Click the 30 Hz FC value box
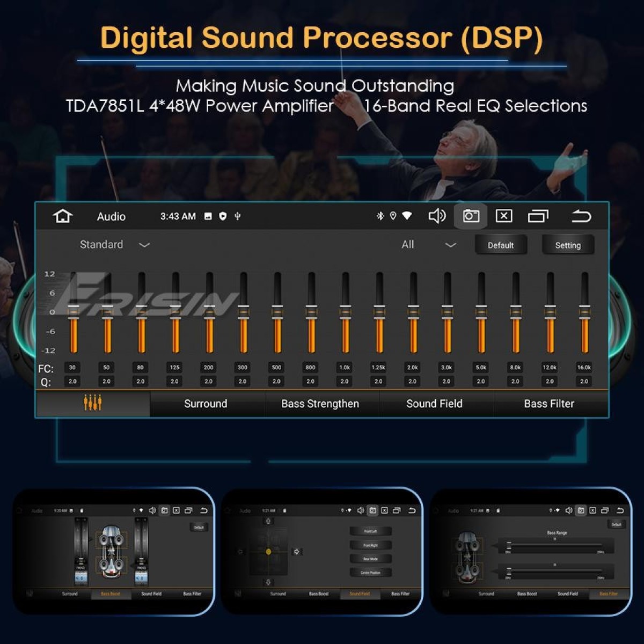The width and height of the screenshot is (644, 644). click(72, 368)
